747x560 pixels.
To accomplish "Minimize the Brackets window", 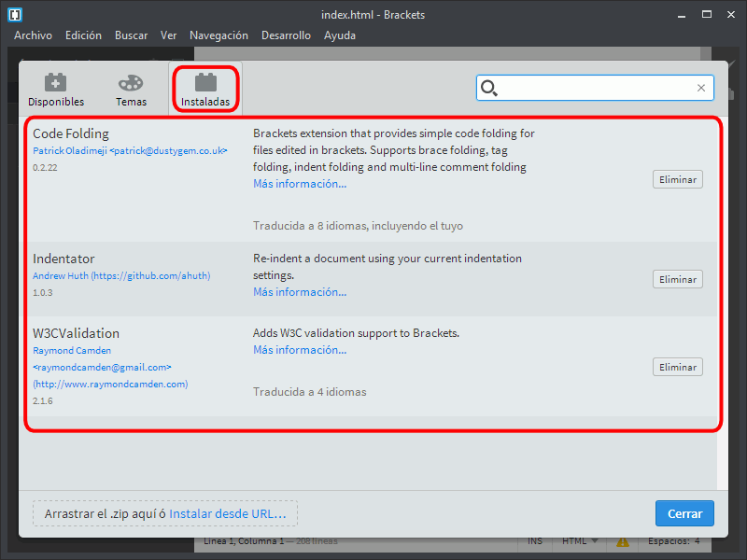I will 682,15.
